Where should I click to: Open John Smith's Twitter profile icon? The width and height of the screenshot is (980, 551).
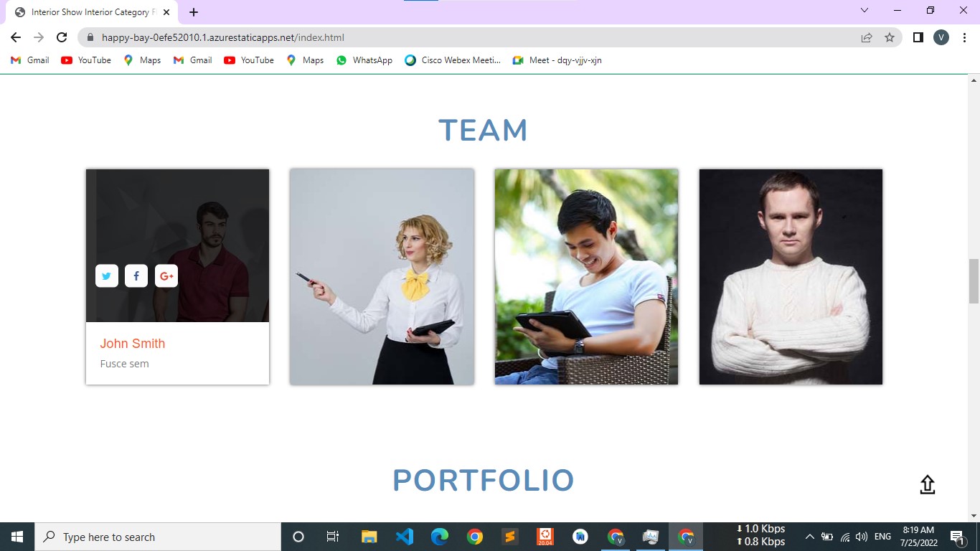[x=106, y=275]
